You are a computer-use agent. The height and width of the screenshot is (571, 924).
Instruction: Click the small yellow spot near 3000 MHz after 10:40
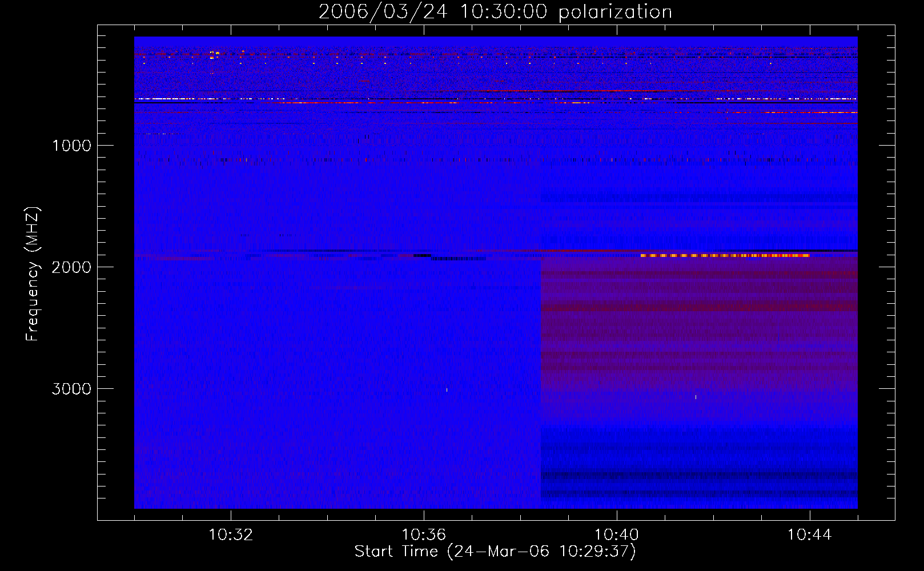(696, 397)
